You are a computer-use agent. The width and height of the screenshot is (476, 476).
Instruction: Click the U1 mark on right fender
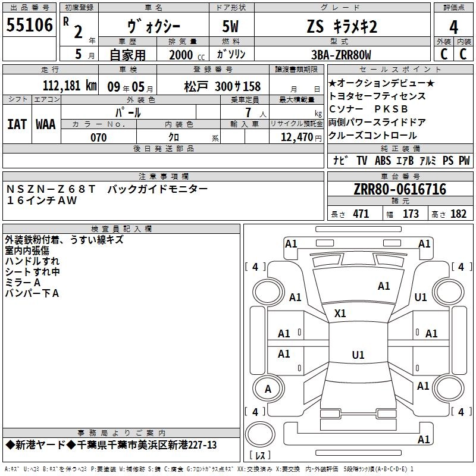point(421,297)
